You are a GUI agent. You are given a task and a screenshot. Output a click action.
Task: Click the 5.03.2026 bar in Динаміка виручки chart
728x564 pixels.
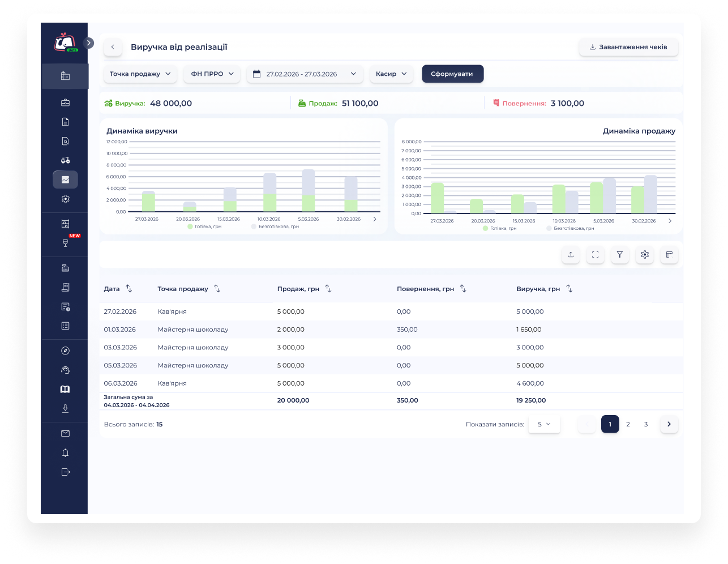[309, 190]
